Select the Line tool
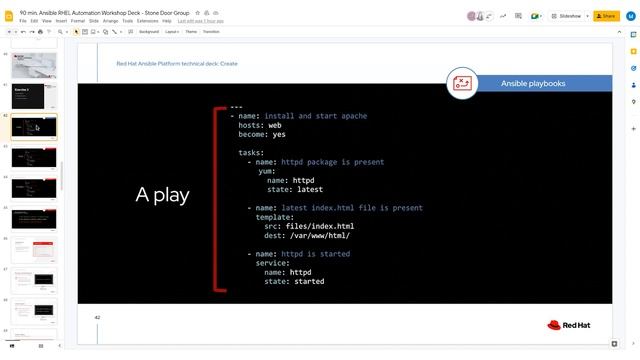Image resolution: width=640 pixels, height=360 pixels. click(114, 31)
